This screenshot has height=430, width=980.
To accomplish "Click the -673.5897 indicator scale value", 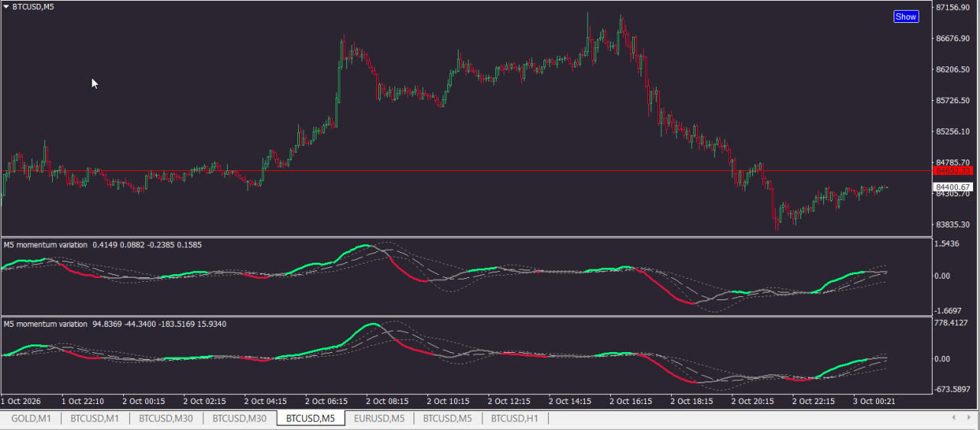I will [x=953, y=390].
